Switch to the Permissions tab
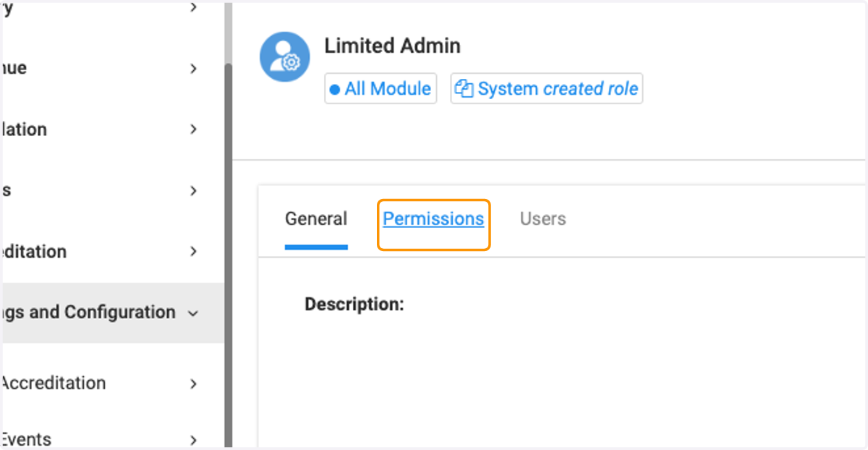868x450 pixels. click(x=433, y=219)
